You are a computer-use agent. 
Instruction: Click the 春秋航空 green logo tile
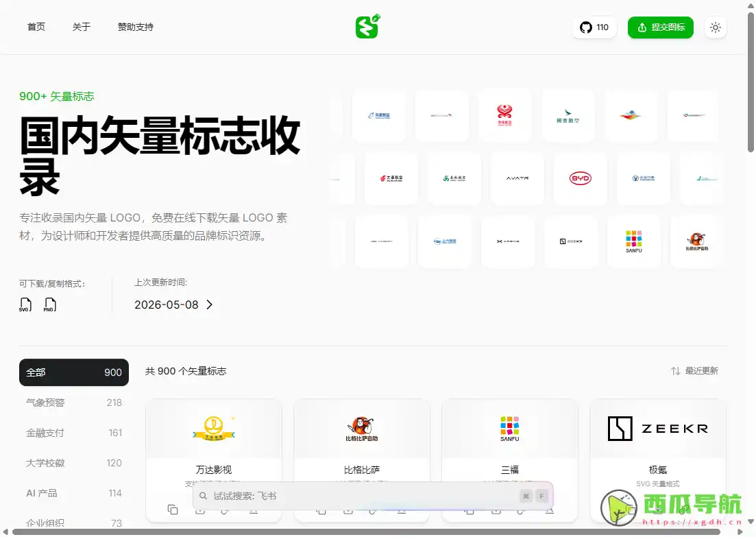point(454,178)
